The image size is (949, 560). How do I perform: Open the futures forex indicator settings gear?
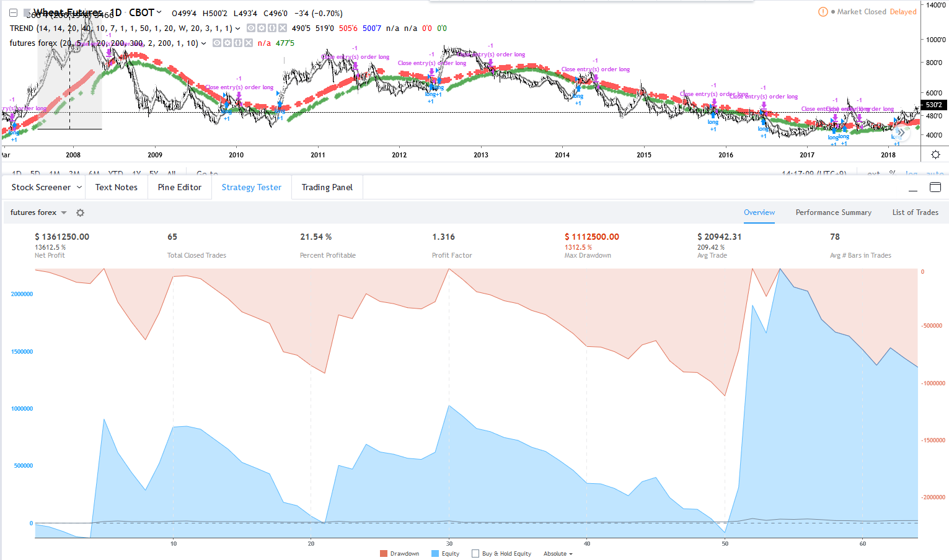coord(227,43)
